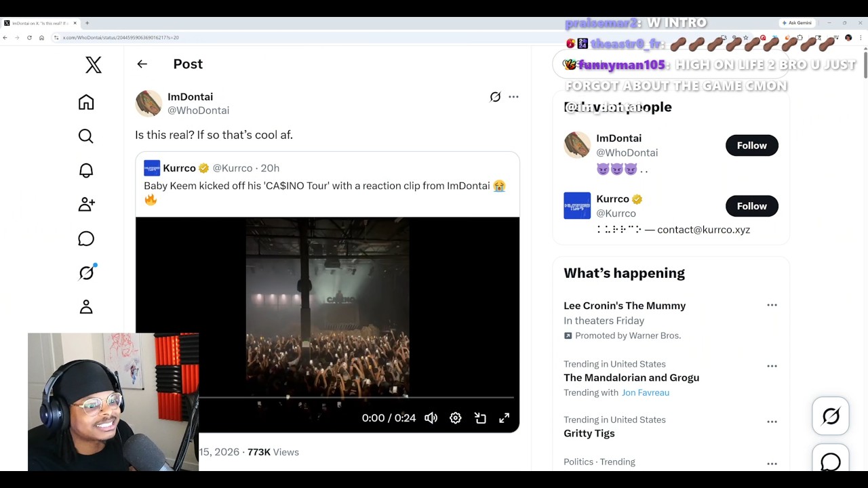Click ImDontai avatar in Relevant people
This screenshot has width=868, height=488.
577,145
